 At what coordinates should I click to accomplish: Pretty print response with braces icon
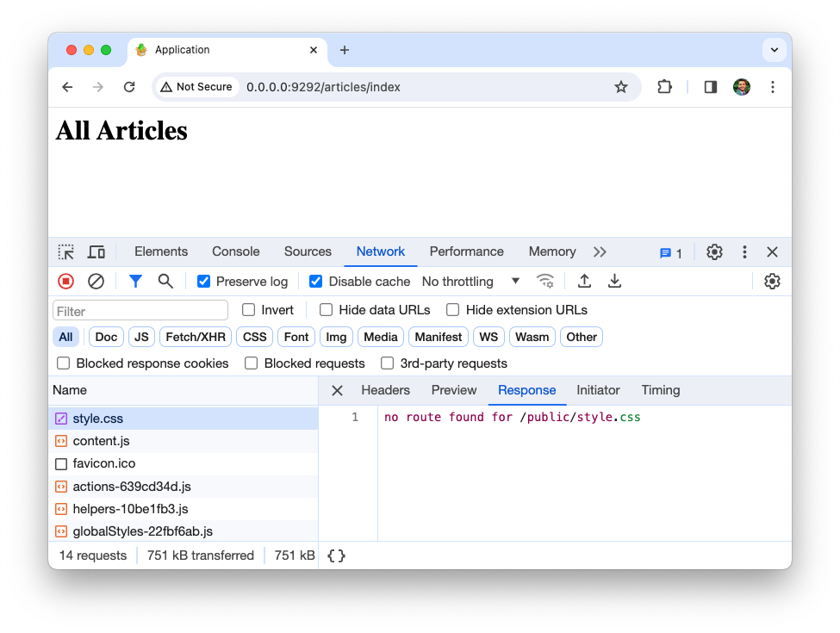tap(337, 555)
